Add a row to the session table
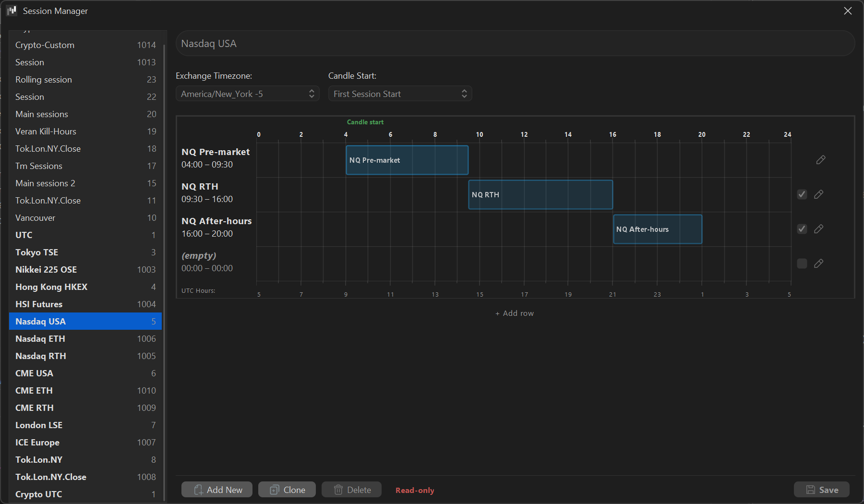This screenshot has width=864, height=504. [515, 313]
